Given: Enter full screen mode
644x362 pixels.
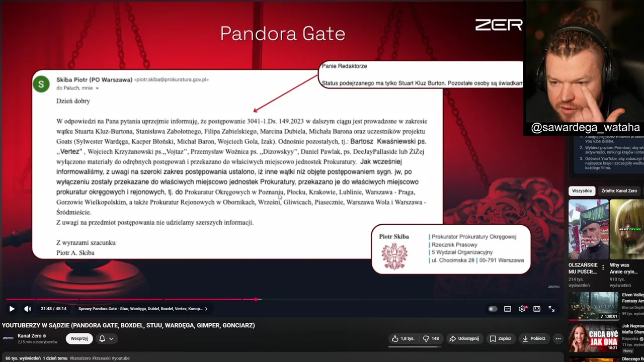Looking at the screenshot, I should (551, 309).
